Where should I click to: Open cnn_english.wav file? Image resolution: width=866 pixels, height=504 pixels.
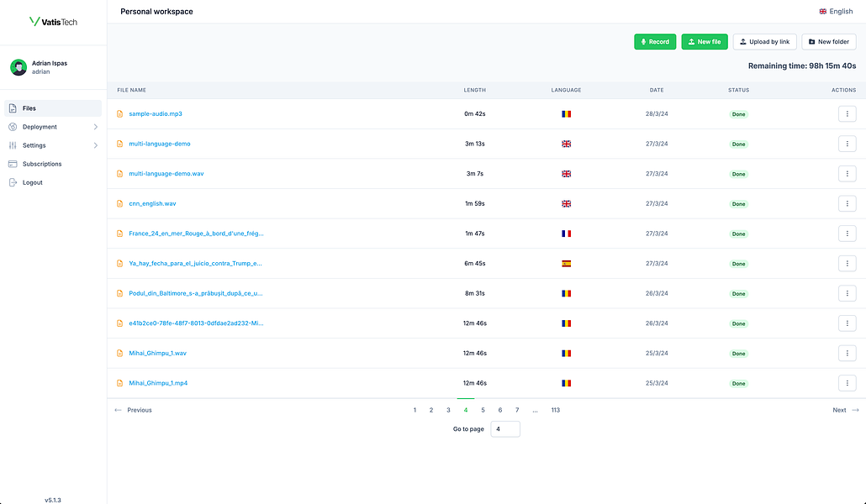click(x=152, y=203)
